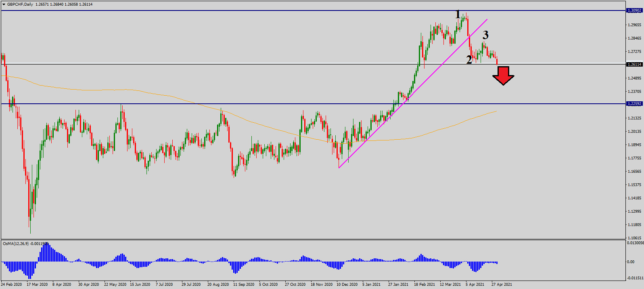Click the 18 Feb 2021 date label
The image size is (644, 289).
coord(424,285)
